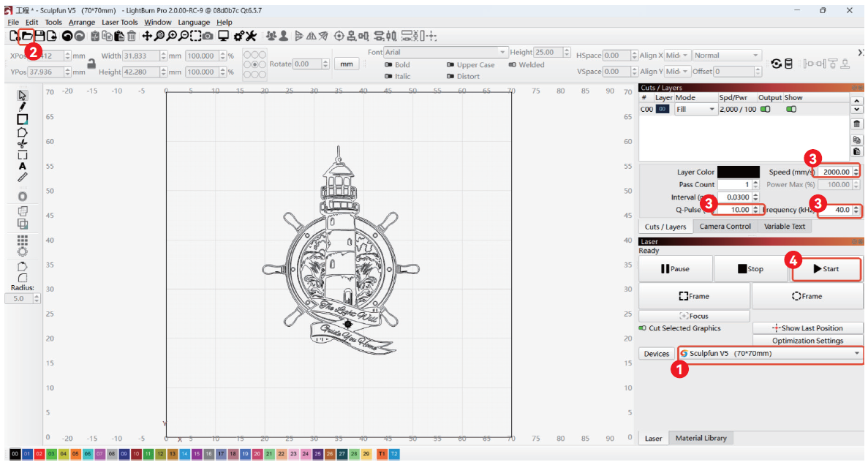Open the Laser Tools menu

[119, 22]
